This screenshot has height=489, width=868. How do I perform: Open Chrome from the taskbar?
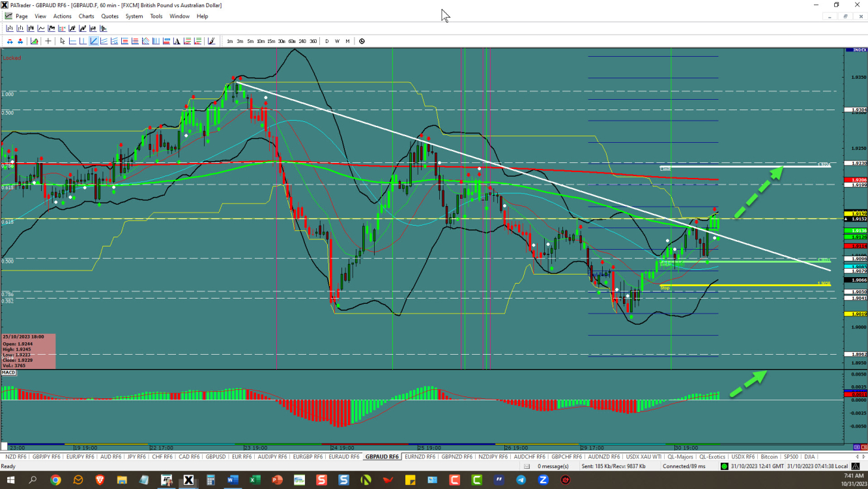(56, 480)
